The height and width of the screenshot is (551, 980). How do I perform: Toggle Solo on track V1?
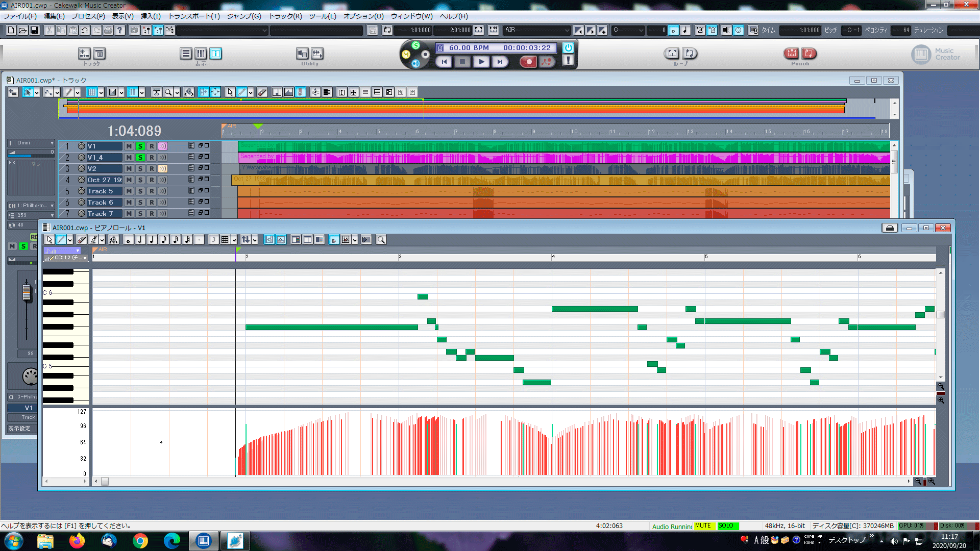tap(140, 146)
